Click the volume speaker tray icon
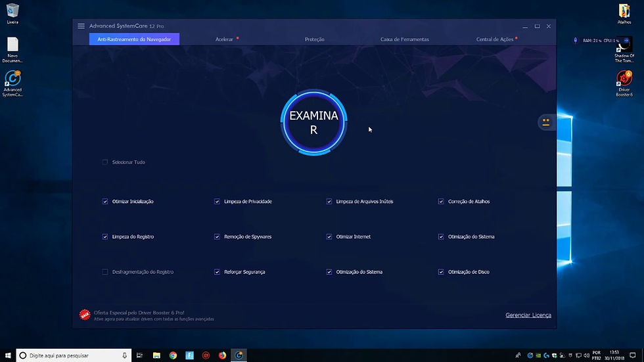 click(586, 355)
